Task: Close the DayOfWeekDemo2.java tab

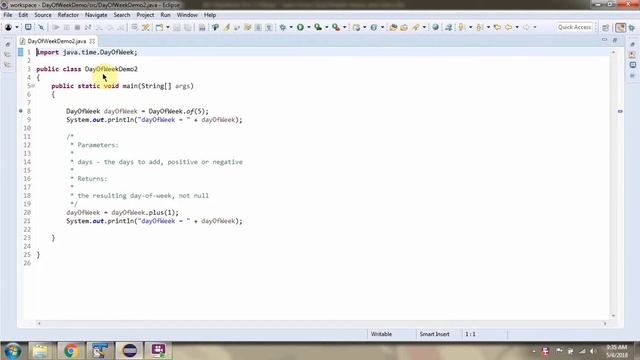Action: 92,41
